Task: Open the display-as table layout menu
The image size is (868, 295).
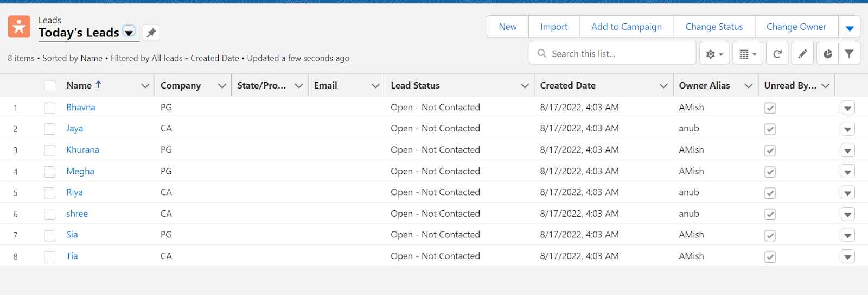Action: (x=748, y=54)
